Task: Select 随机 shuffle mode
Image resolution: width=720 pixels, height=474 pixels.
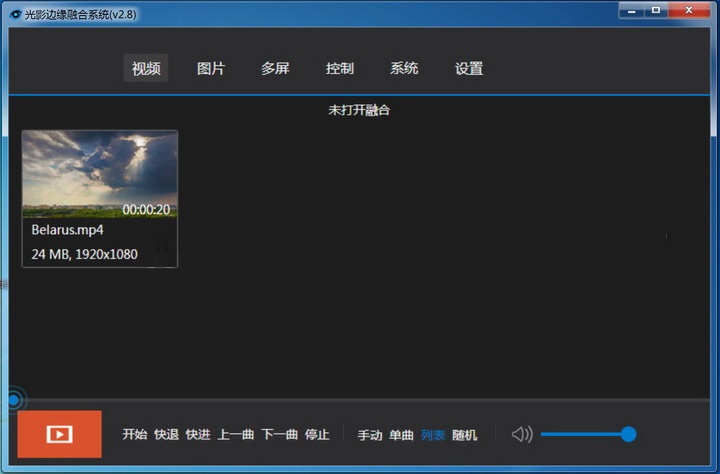Action: click(464, 435)
